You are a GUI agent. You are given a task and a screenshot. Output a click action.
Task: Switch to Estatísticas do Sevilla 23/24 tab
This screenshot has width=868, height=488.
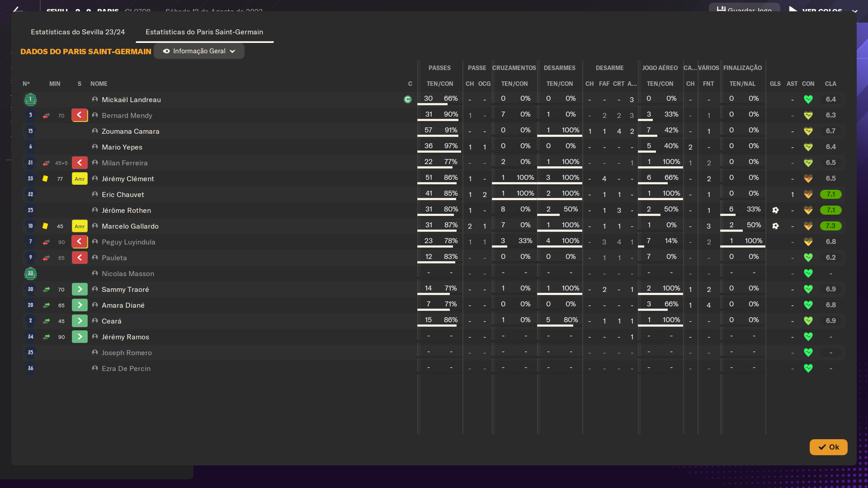pos(78,32)
